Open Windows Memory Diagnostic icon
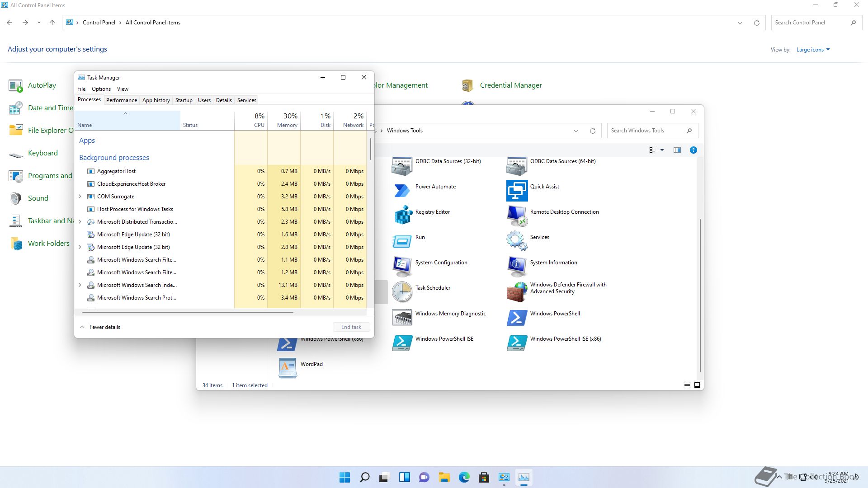The image size is (868, 488). [402, 317]
